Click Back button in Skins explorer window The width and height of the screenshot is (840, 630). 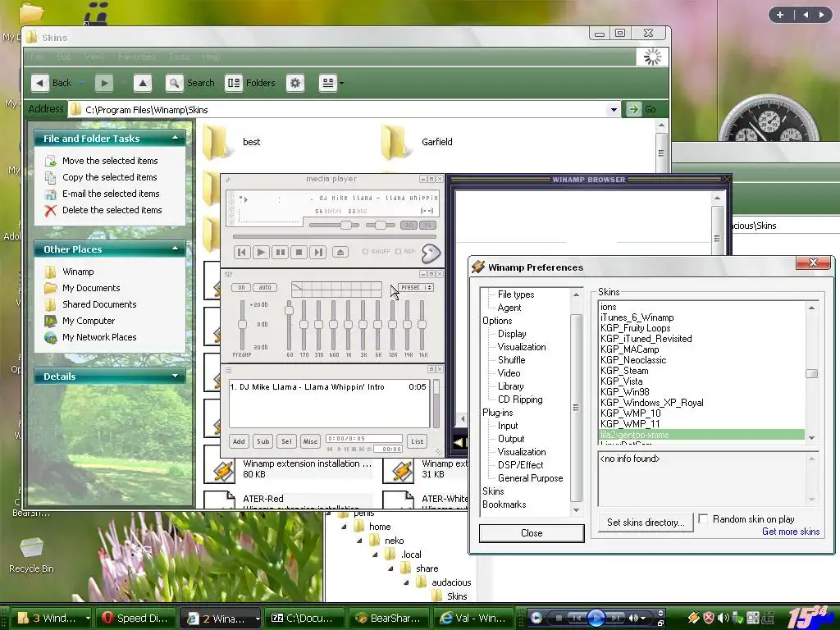point(52,83)
